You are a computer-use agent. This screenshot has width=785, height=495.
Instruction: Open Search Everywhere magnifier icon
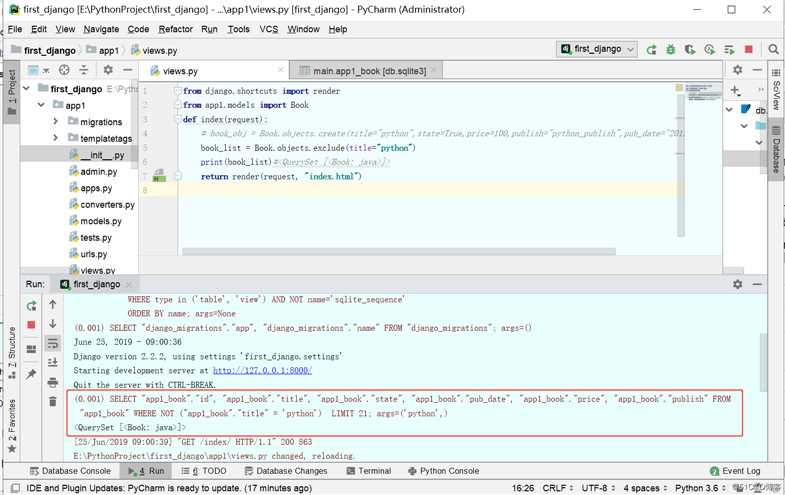point(773,49)
